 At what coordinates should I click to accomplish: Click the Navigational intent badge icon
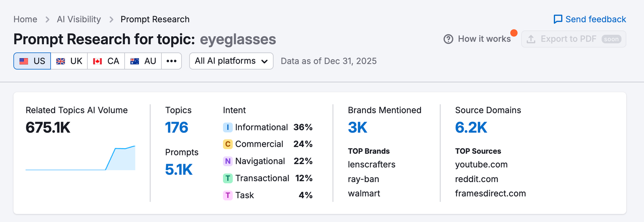tap(228, 161)
